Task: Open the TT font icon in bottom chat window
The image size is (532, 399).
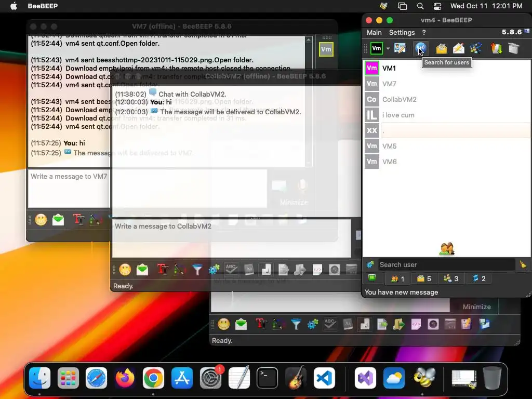Action: [261, 324]
